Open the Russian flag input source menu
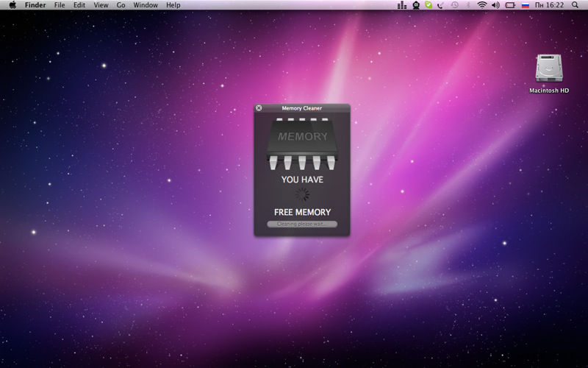Viewport: 588px width, 368px height. 526,5
